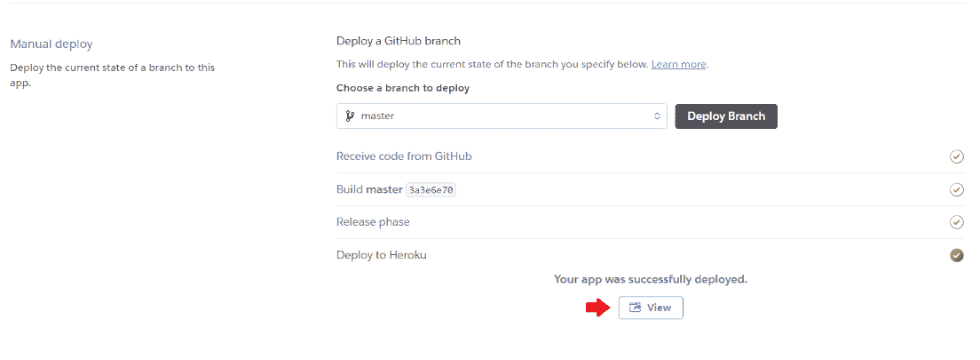
Task: Click the Deploy a GitHub branch heading
Action: tap(399, 41)
